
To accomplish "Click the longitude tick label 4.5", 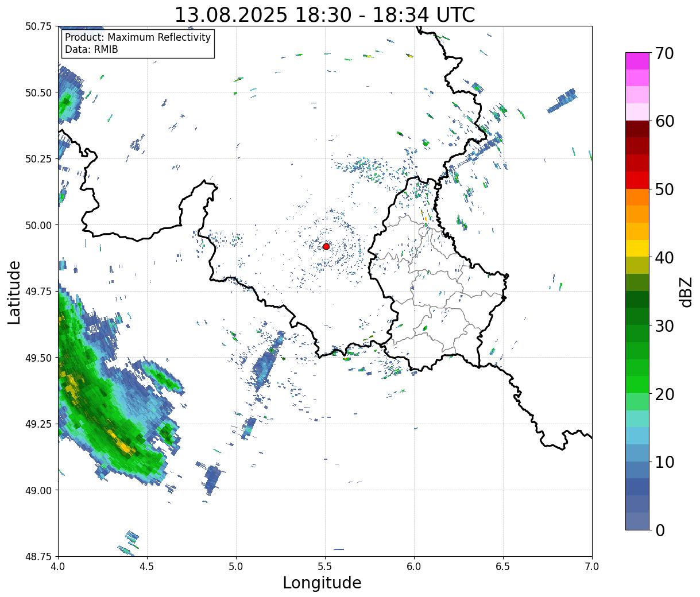I will point(147,566).
